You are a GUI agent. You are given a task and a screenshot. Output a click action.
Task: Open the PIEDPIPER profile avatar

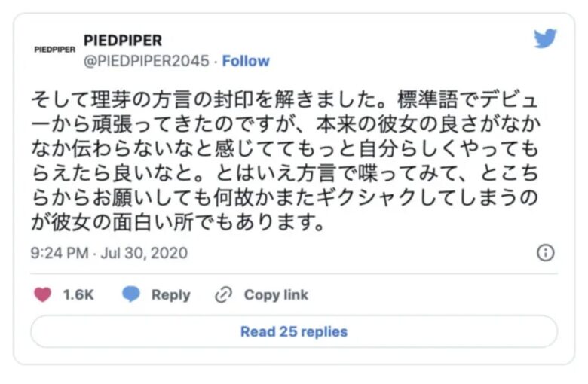[55, 50]
